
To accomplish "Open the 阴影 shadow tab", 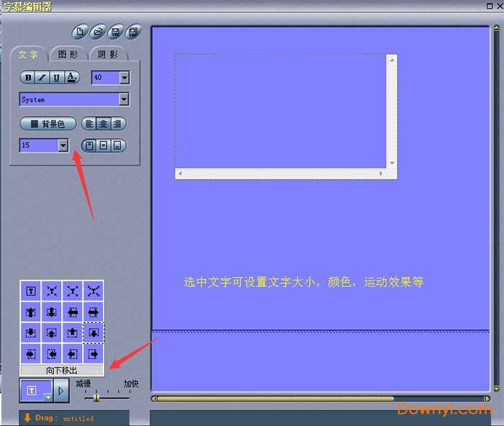I will pos(108,54).
